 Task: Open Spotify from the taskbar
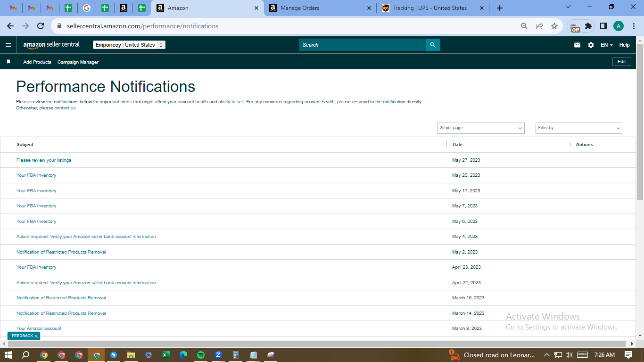click(x=201, y=355)
